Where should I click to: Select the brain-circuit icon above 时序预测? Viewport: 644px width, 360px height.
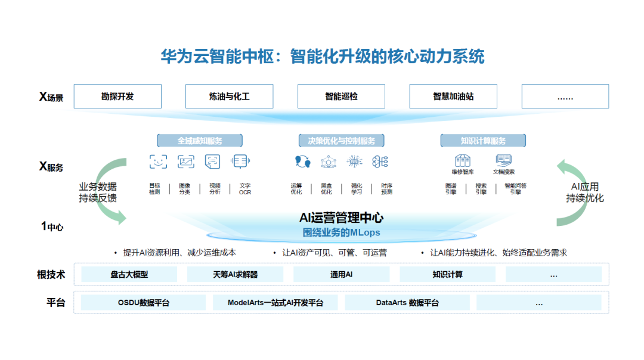[380, 162]
